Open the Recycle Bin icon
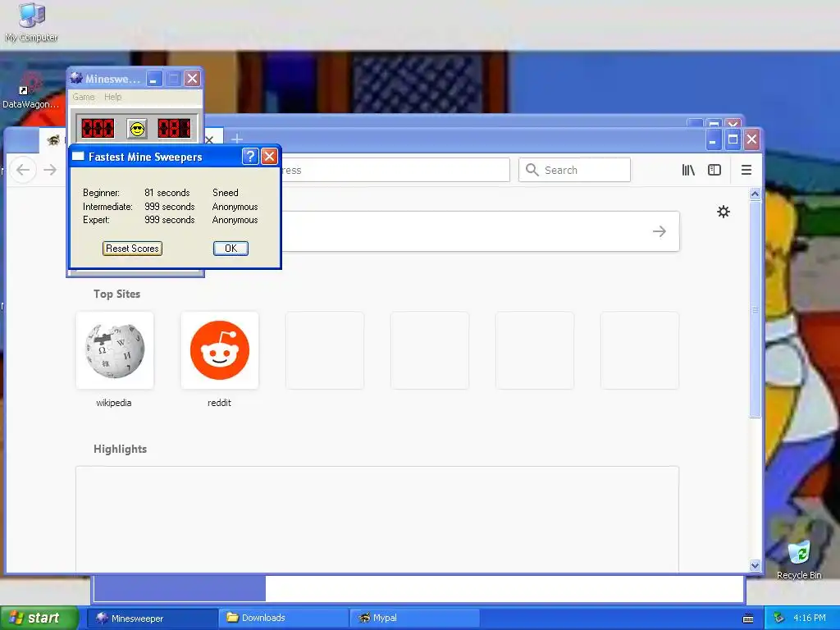 799,559
